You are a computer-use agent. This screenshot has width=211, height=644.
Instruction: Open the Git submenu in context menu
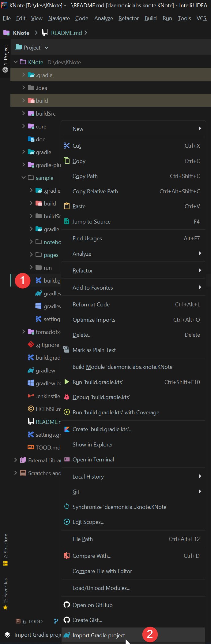point(133,491)
